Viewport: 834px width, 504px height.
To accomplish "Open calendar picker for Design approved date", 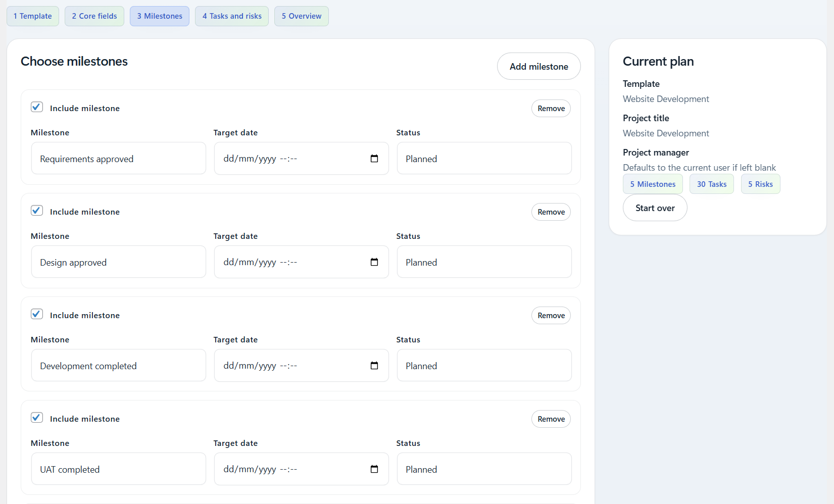I will click(374, 262).
